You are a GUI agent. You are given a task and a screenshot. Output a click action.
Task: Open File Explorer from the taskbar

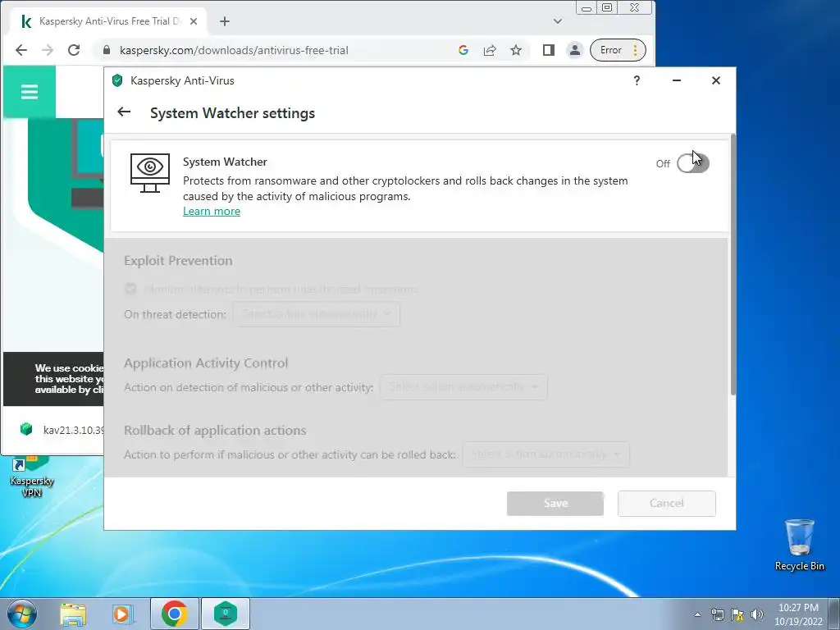73,614
